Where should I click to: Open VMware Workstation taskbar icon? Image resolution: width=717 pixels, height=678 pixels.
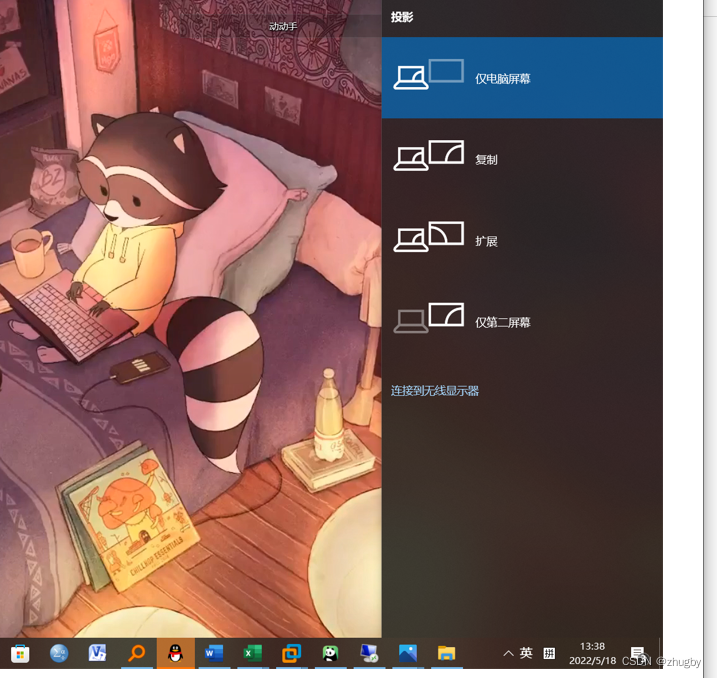pos(291,654)
